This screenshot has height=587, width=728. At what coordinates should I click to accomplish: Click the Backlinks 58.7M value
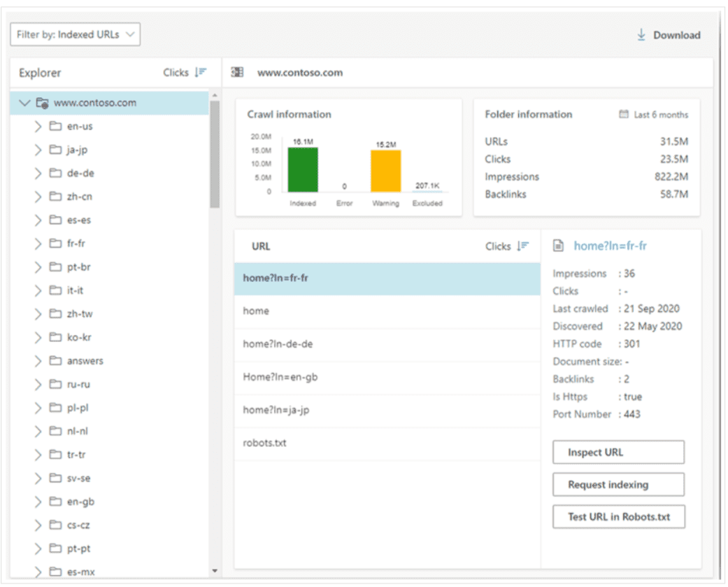pos(674,194)
